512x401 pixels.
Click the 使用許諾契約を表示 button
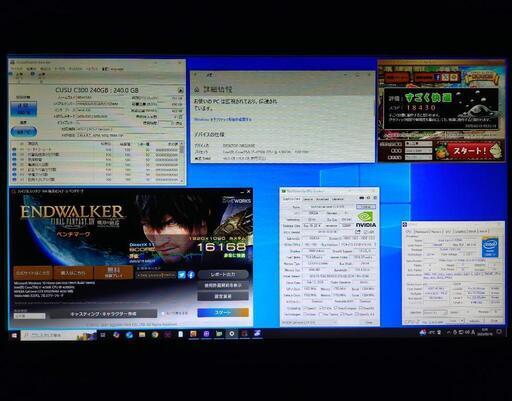tap(223, 285)
